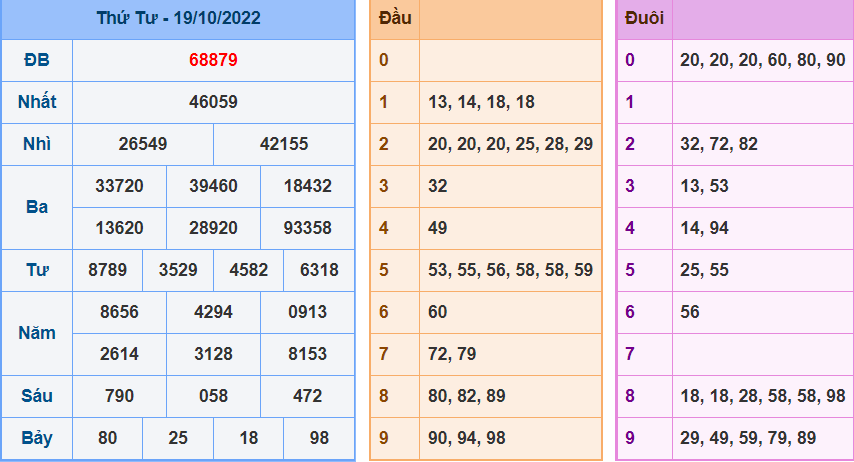
Task: Click Đầu row 7 values 72, 79
Action: [452, 354]
